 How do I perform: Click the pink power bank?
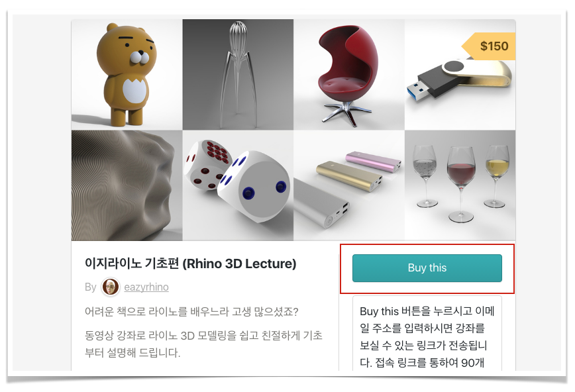click(373, 162)
